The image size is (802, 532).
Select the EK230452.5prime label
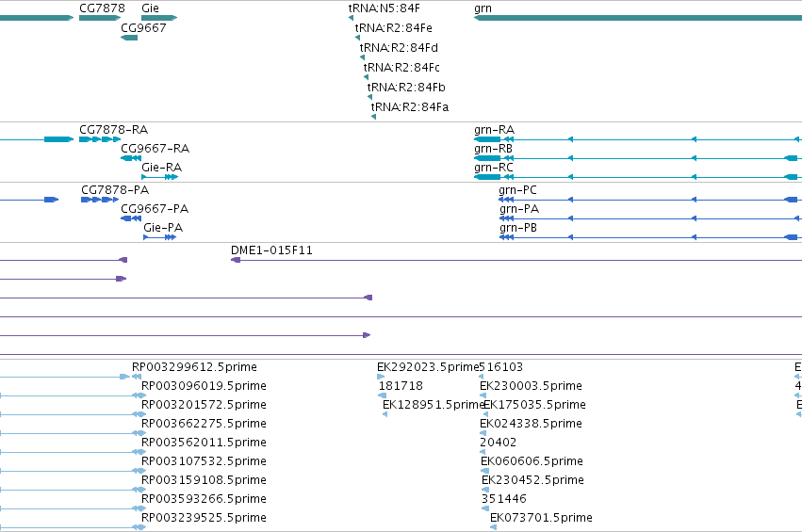pos(533,480)
